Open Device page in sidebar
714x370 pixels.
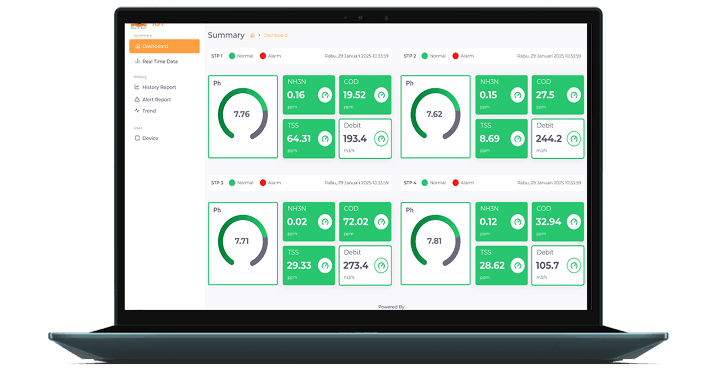coord(146,138)
